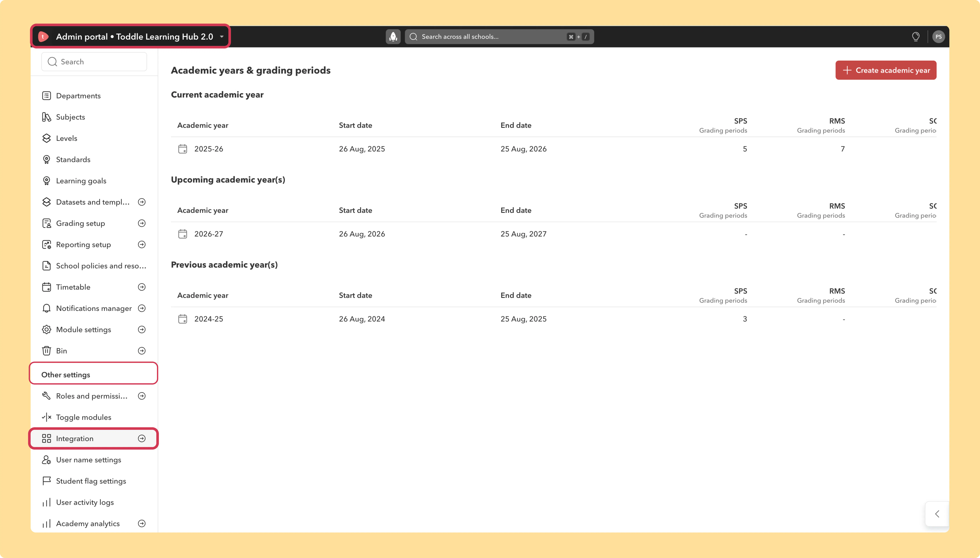The height and width of the screenshot is (558, 980).
Task: Click the calendar icon beside 2025-26
Action: pos(182,149)
